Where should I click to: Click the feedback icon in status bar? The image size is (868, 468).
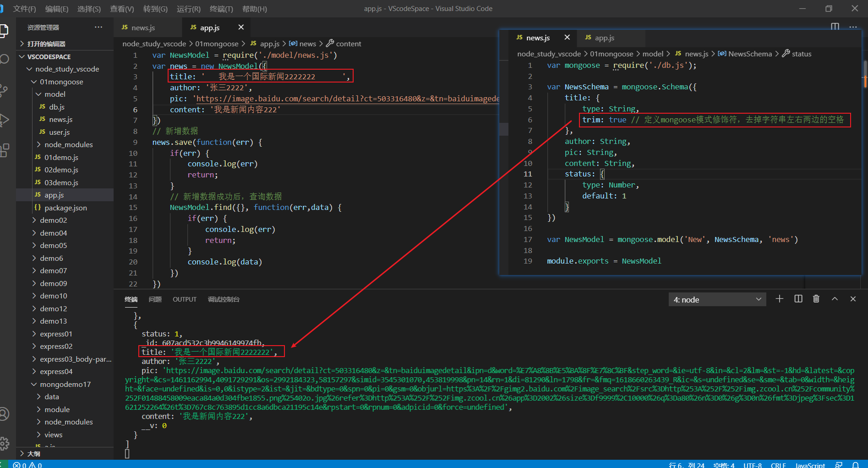[x=839, y=464]
